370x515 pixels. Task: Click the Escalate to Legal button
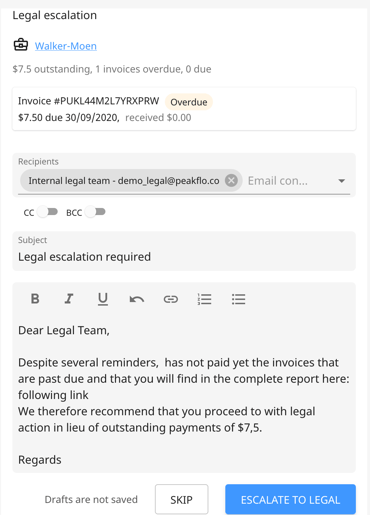point(290,499)
